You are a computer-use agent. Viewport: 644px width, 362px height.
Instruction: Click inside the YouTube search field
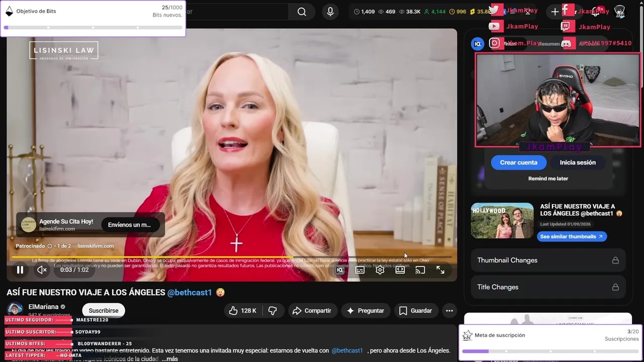pos(236,12)
